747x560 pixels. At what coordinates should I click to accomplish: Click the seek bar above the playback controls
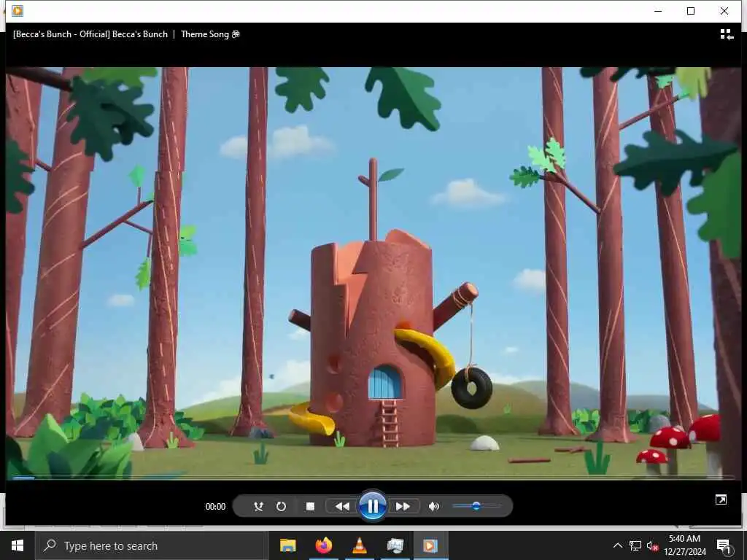click(373, 477)
